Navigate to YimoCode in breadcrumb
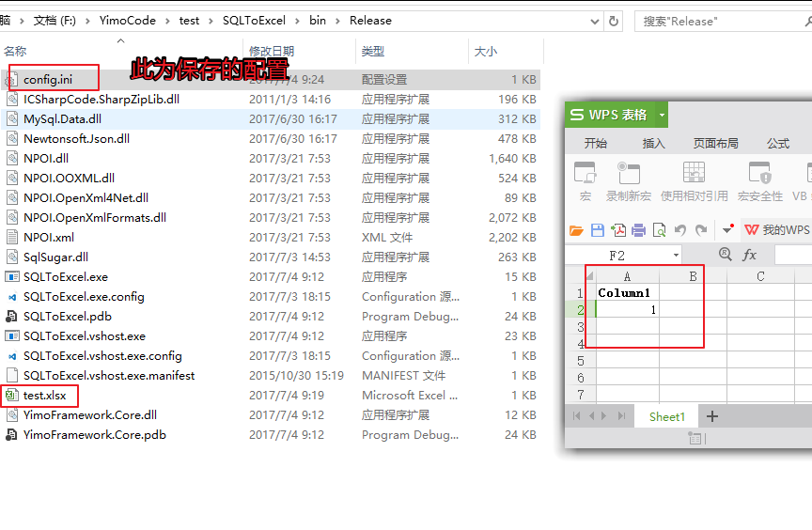Viewport: 812px width, 530px height. coord(128,21)
